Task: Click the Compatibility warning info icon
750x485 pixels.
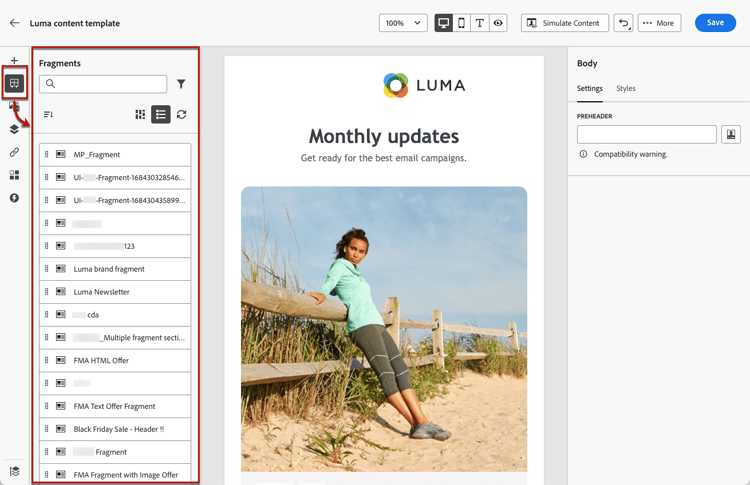Action: [x=583, y=154]
